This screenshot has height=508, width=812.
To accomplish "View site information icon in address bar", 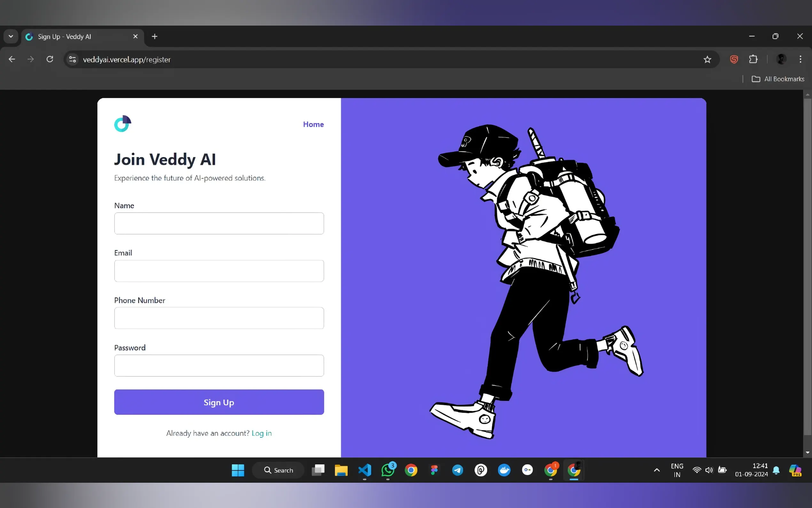I will pos(73,60).
